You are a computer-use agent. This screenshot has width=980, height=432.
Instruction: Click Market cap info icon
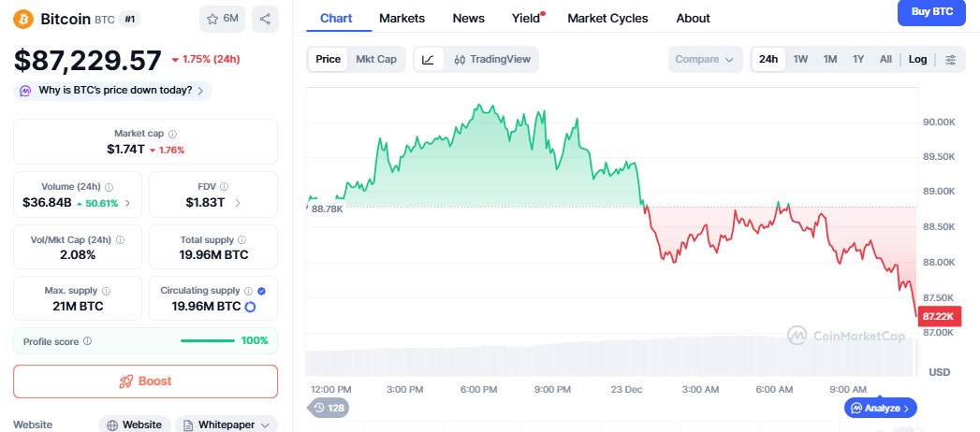point(172,135)
